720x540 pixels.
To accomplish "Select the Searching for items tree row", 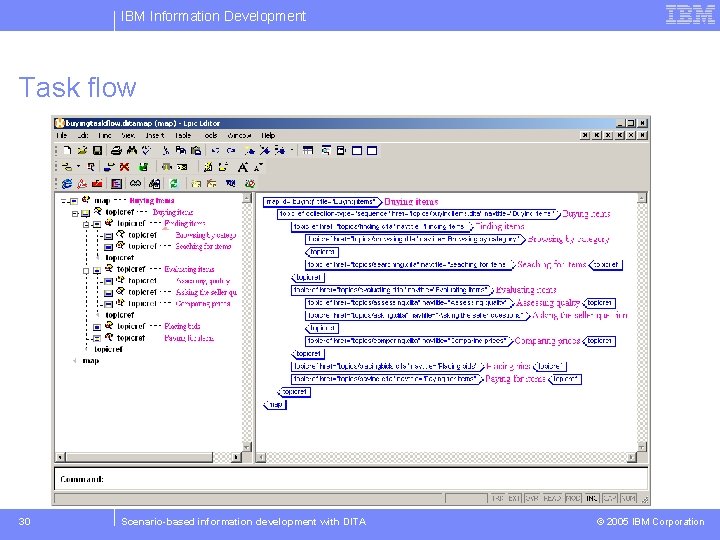I will click(x=168, y=247).
